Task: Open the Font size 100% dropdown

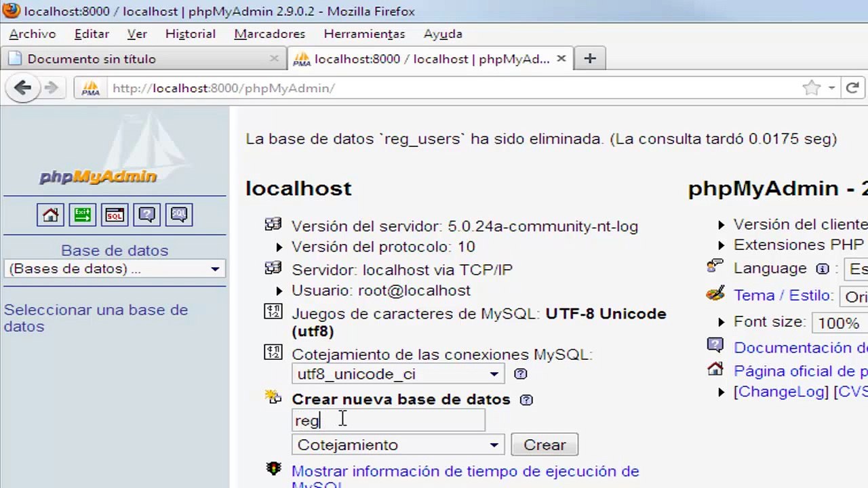Action: [840, 323]
